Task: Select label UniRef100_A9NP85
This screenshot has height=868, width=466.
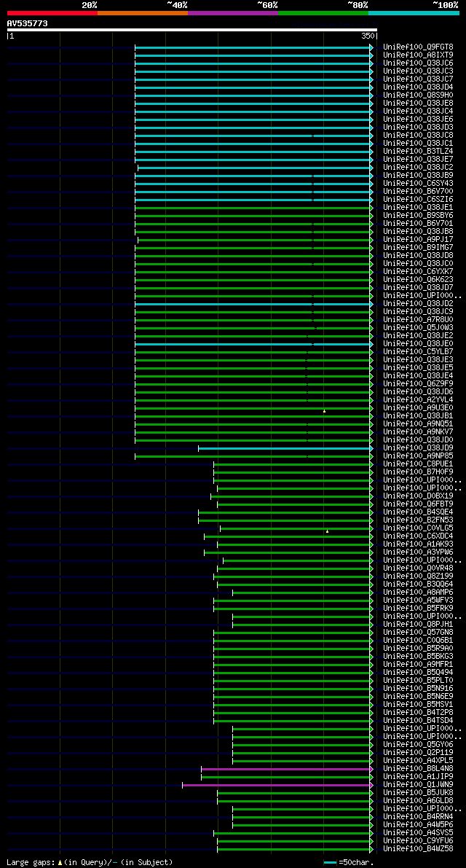Action: click(418, 456)
